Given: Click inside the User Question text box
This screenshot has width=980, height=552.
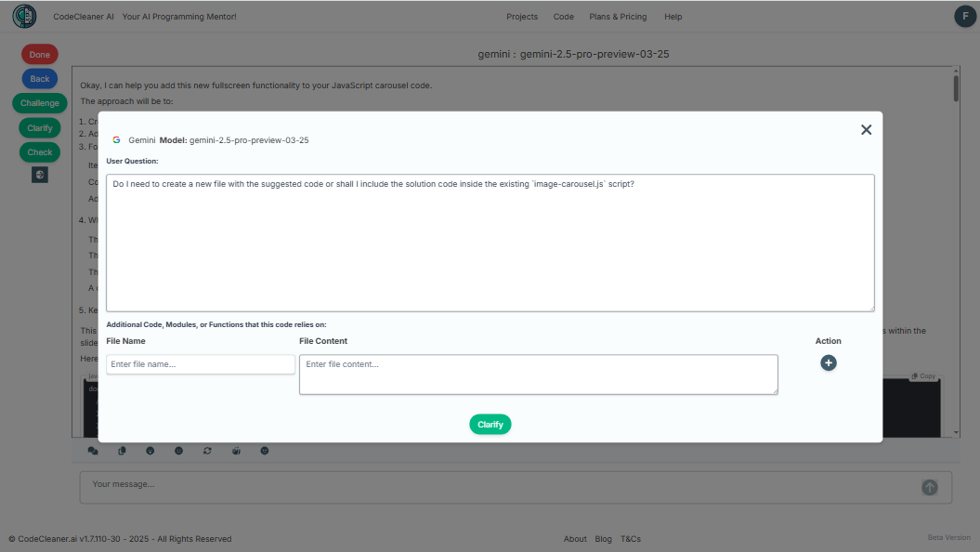Looking at the screenshot, I should [490, 243].
